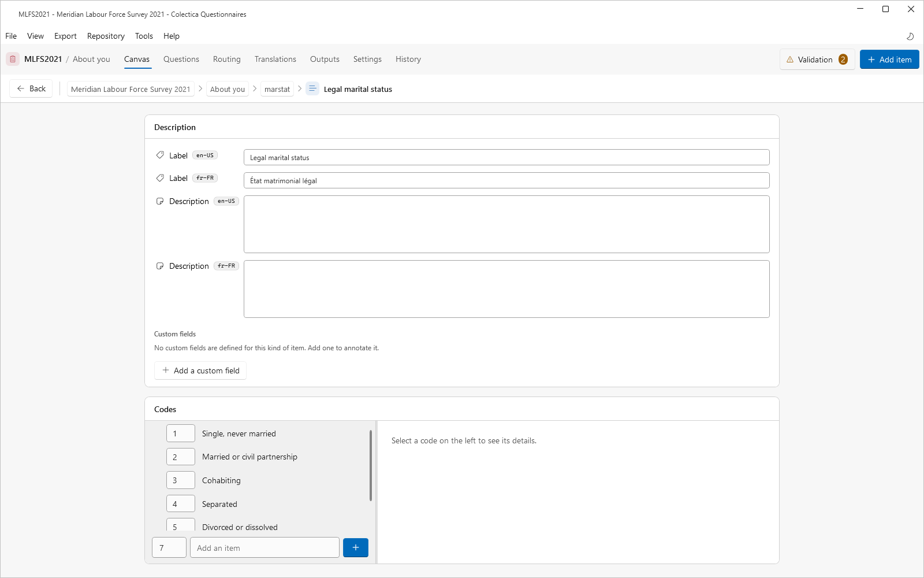This screenshot has height=578, width=924.
Task: Open the Validation panel button
Action: click(x=817, y=60)
